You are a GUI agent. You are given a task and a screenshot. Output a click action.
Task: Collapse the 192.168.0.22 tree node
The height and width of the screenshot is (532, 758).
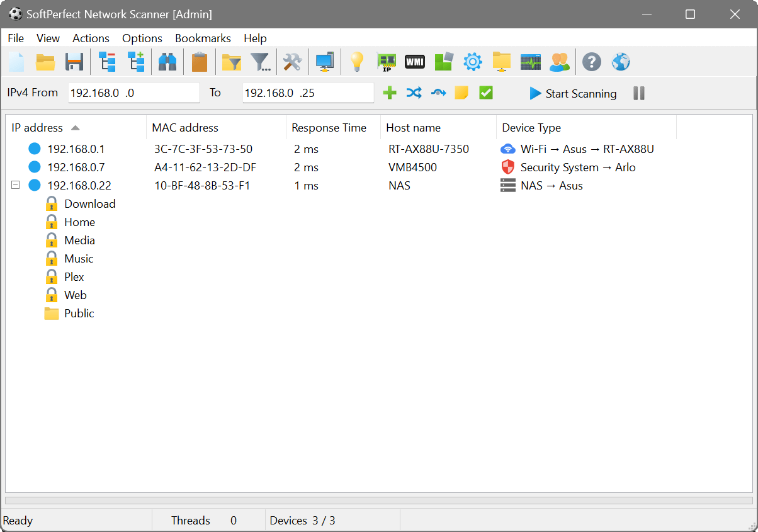(x=15, y=185)
